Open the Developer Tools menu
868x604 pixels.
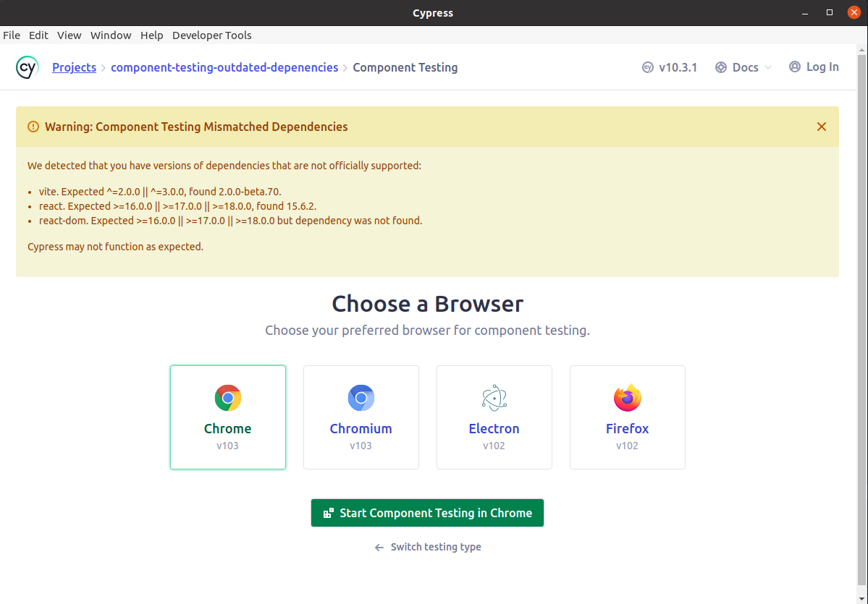[x=212, y=35]
